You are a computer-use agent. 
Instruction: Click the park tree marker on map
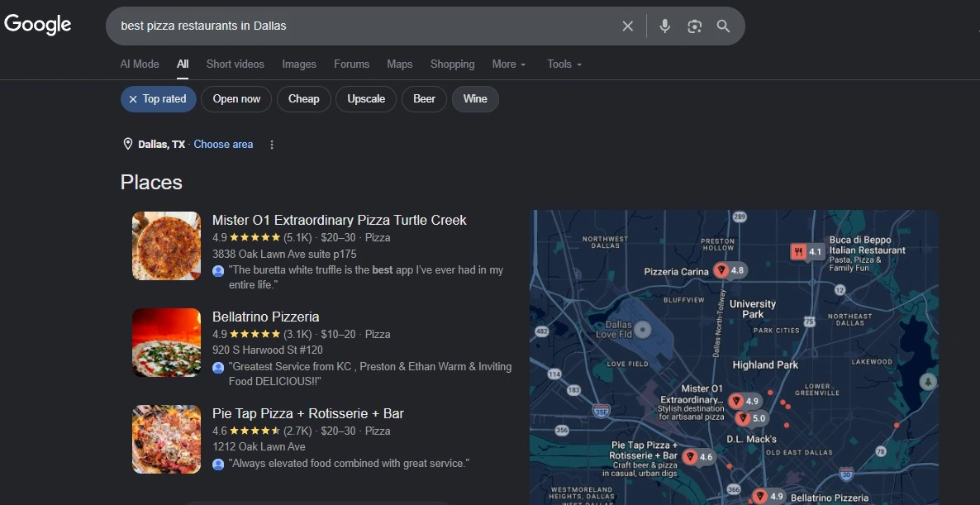[928, 381]
